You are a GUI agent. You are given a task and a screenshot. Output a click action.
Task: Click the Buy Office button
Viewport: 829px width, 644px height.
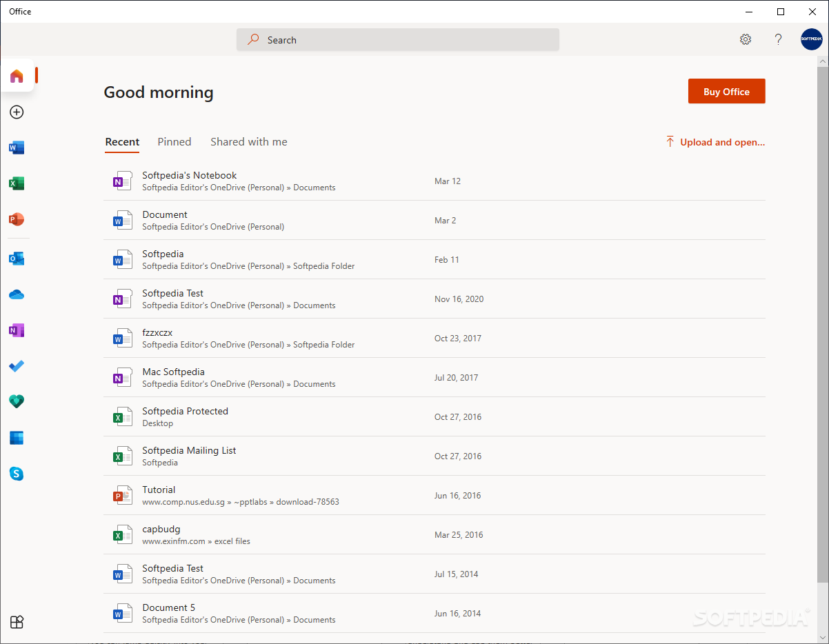(727, 91)
